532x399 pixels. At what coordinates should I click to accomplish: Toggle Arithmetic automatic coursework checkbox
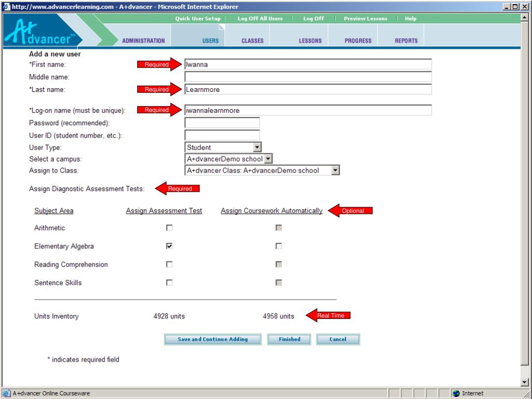(278, 228)
